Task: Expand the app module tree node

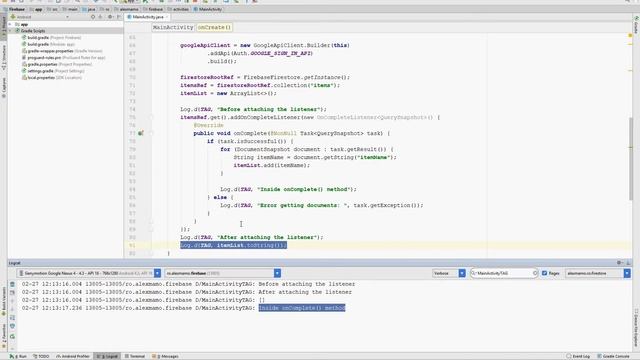Action: [11, 24]
